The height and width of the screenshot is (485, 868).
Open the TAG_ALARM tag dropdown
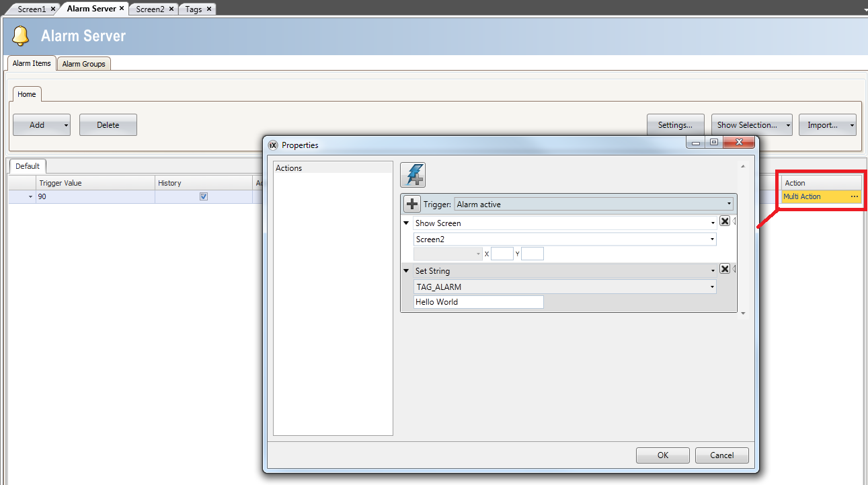coord(713,287)
